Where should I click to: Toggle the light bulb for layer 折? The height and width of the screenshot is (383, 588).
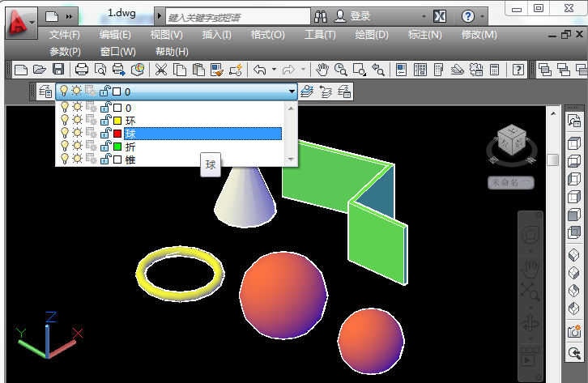[65, 146]
